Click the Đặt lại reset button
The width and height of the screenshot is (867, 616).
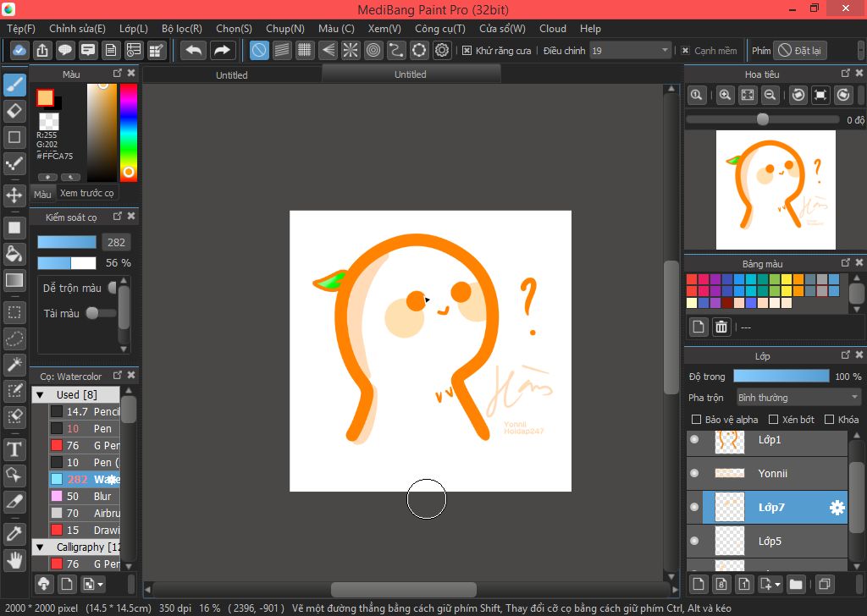pos(799,50)
